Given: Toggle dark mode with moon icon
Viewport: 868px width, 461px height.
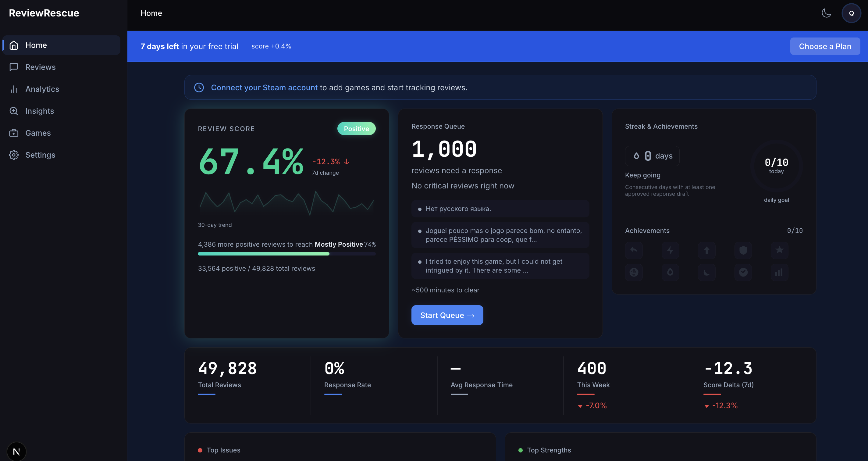Looking at the screenshot, I should (x=826, y=13).
